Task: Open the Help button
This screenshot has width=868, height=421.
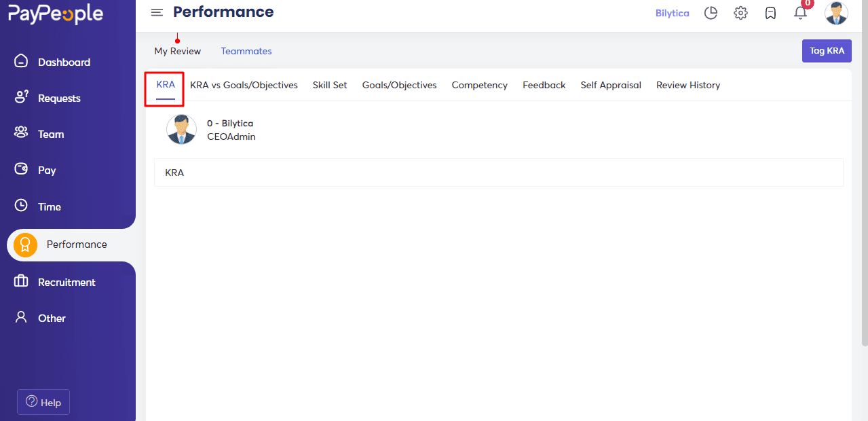Action: [x=43, y=402]
